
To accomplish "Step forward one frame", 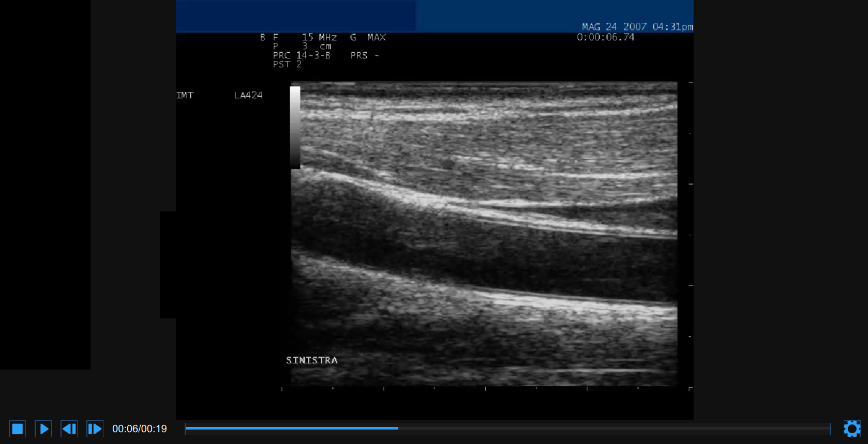I will [95, 428].
